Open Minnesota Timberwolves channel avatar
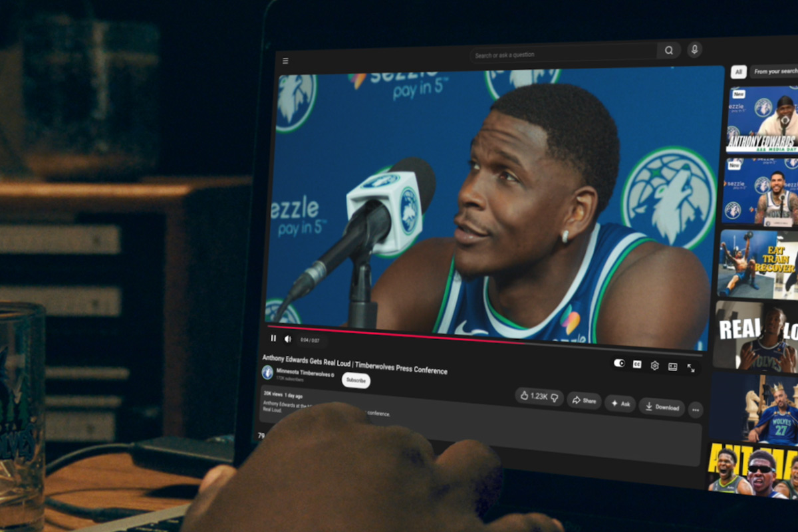This screenshot has height=532, width=798. 267,372
